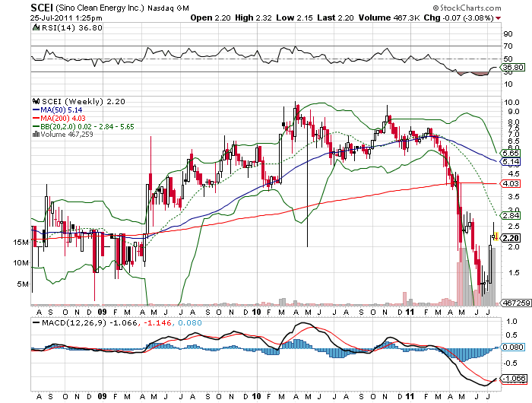Image resolution: width=532 pixels, height=403 pixels.
Task: Click the '-0.5' MACD axis label
Action: (x=510, y=363)
